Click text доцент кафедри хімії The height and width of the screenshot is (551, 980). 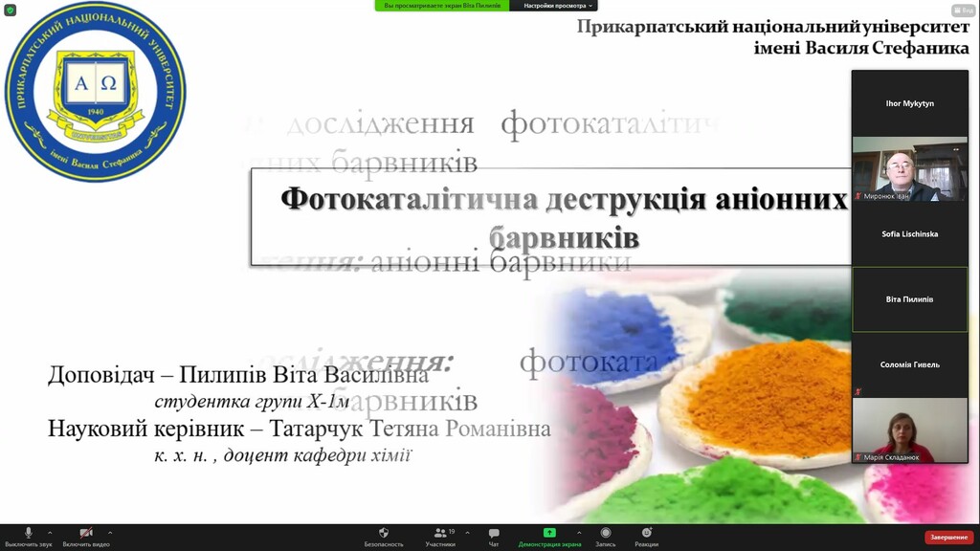[318, 455]
